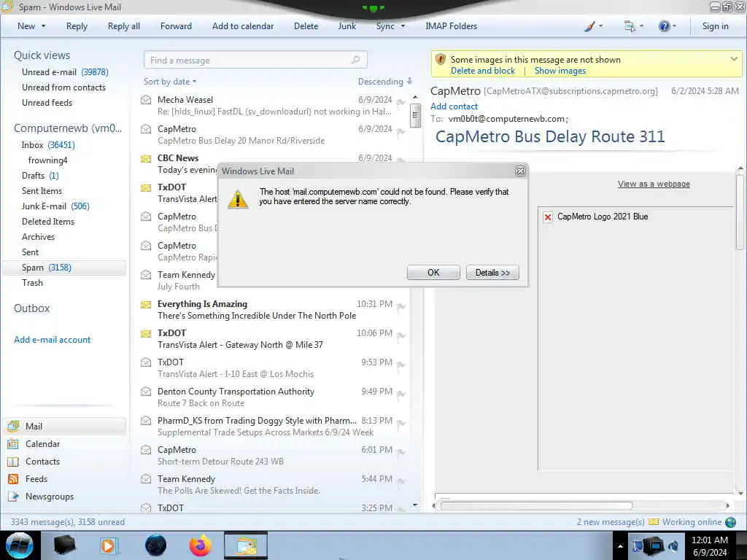Toggle Descending sort order
The image size is (747, 560).
[x=385, y=82]
